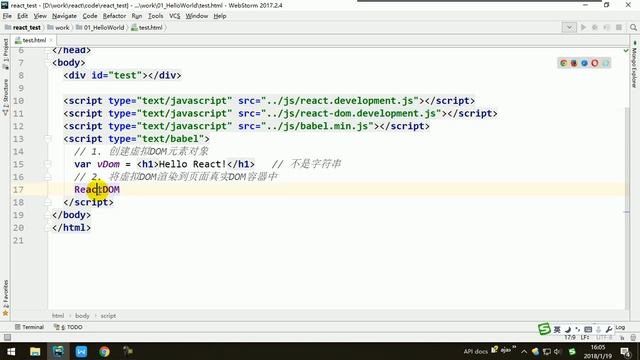
Task: Click the cursor position 17:9 in status bar
Action: pyautogui.click(x=570, y=338)
